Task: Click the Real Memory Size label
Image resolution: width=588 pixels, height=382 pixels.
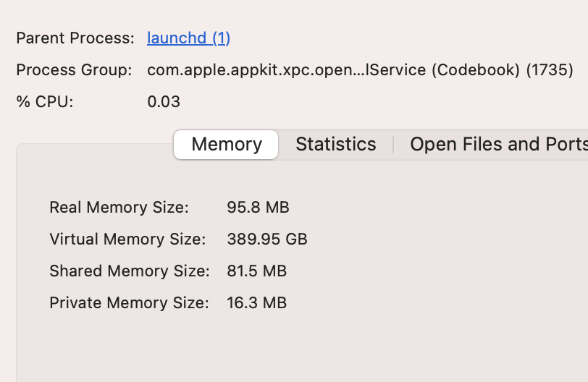Action: coord(119,208)
